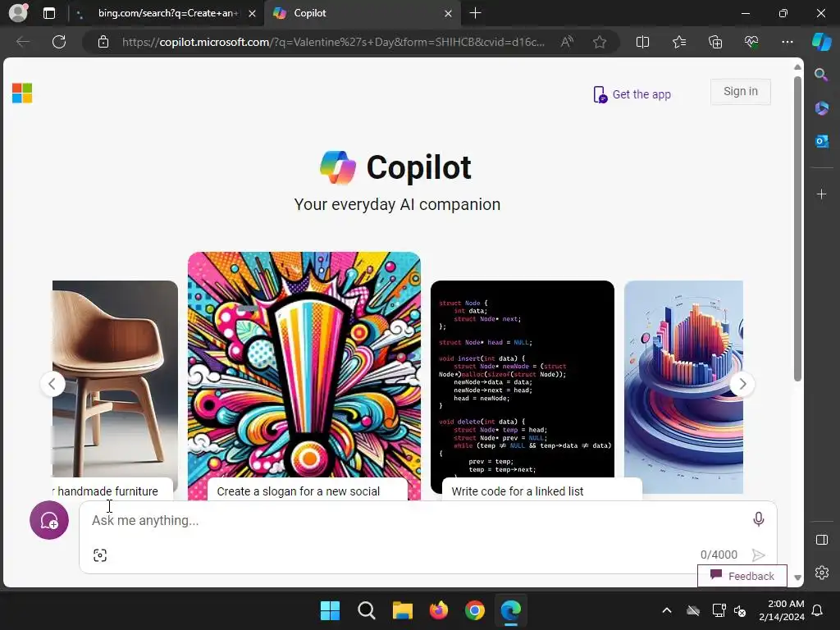Open the Favorites list icon

pos(678,42)
